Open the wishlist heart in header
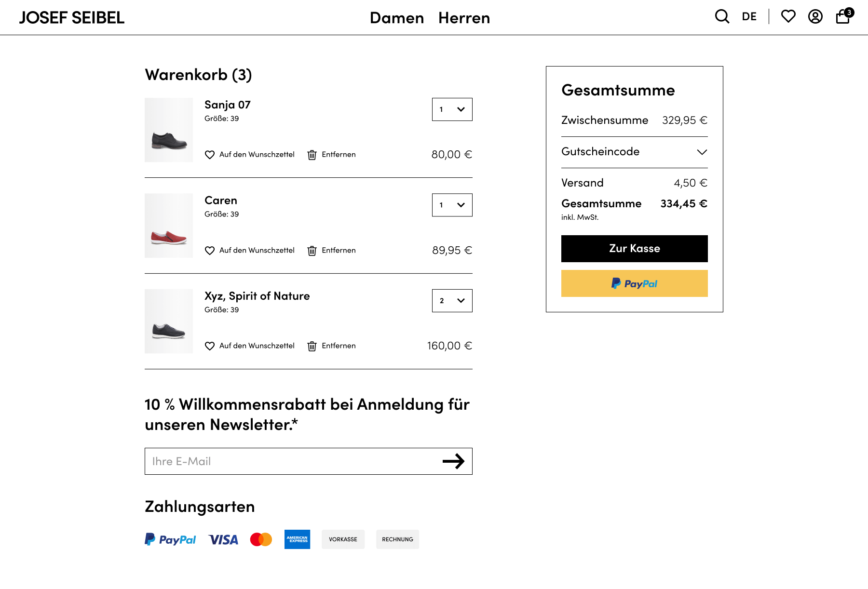 (x=788, y=16)
